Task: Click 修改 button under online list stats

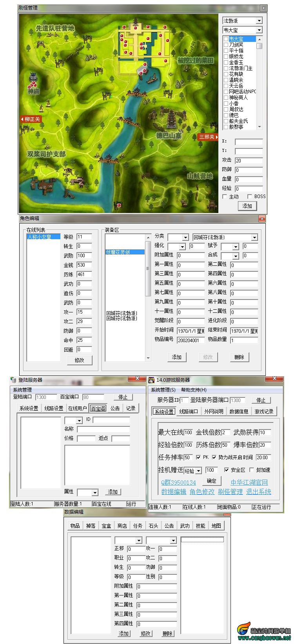Action: pos(79,360)
